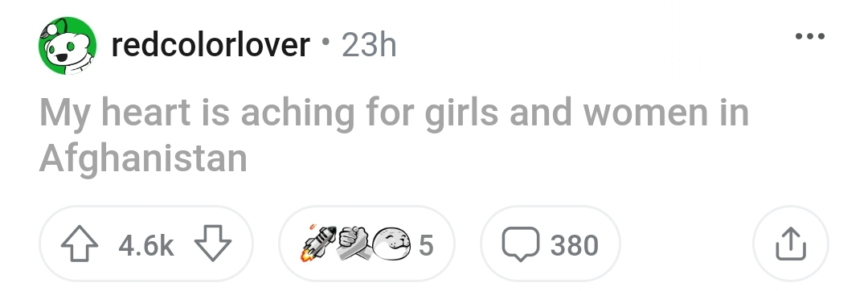Click the smiling seal award icon
This screenshot has height=291, width=868.
coord(392,244)
